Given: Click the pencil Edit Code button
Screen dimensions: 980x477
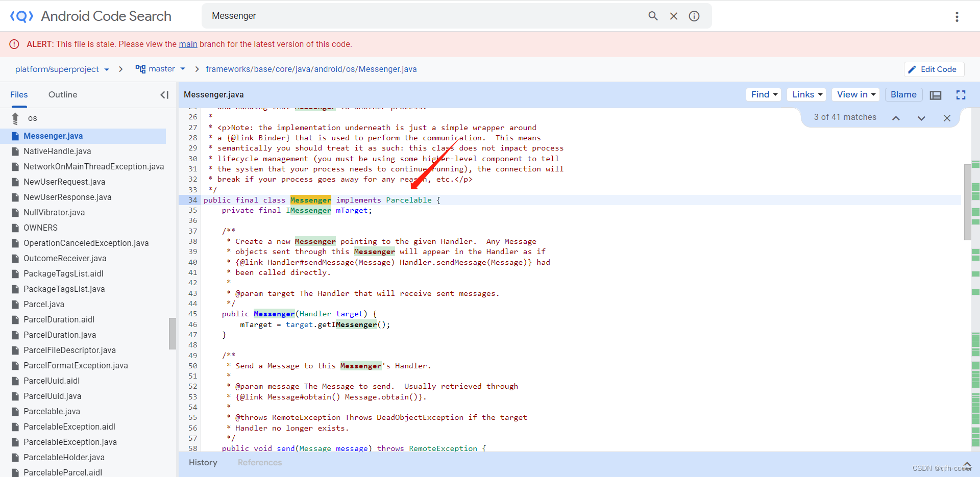Looking at the screenshot, I should point(934,69).
